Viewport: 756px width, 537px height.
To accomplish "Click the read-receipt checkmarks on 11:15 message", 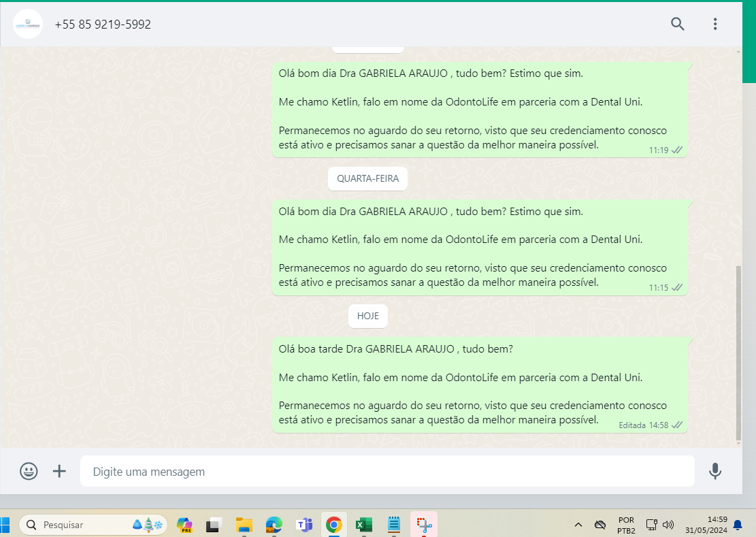I will (x=677, y=288).
